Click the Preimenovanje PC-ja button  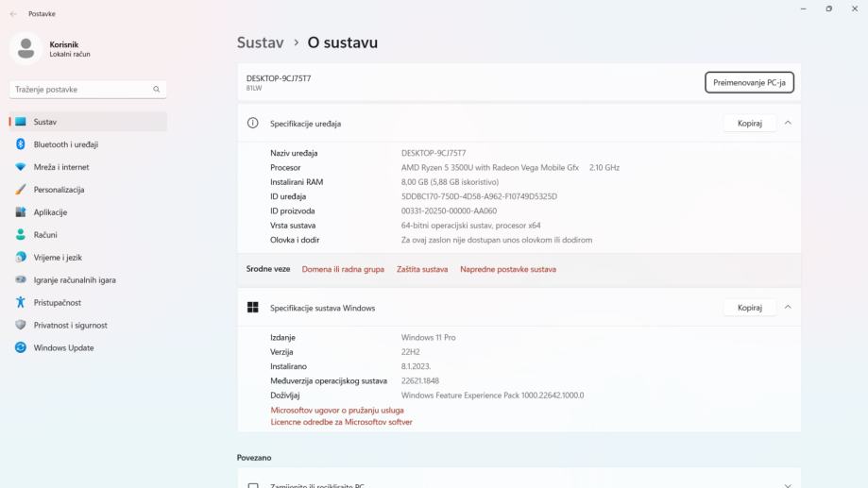(x=749, y=83)
